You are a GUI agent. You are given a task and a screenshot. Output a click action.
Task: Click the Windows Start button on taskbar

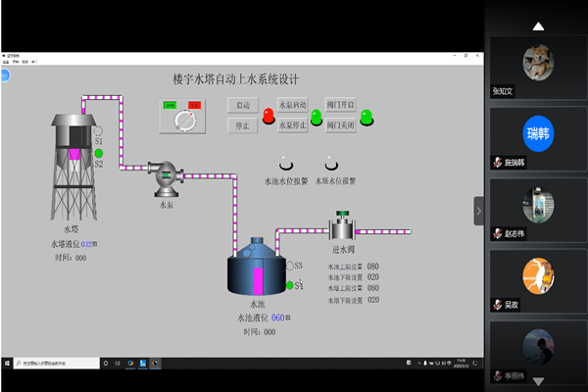[x=8, y=364]
